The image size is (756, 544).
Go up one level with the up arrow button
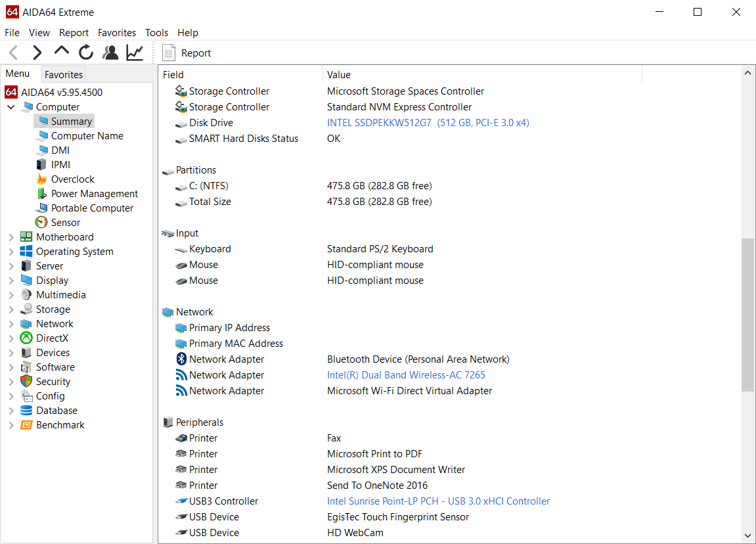[62, 51]
